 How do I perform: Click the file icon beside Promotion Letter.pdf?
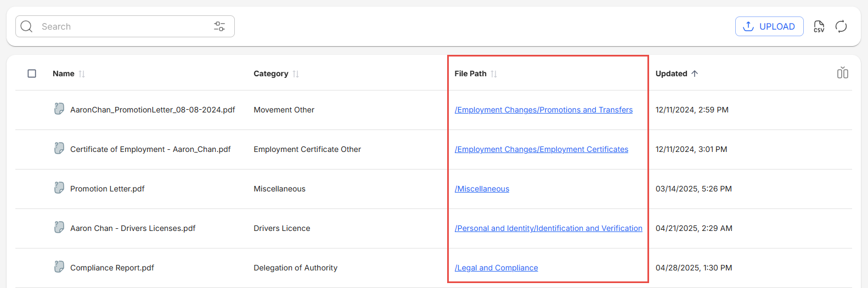pyautogui.click(x=59, y=188)
